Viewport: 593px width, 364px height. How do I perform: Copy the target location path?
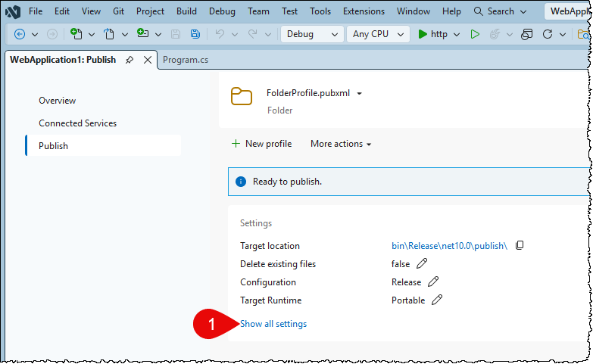pyautogui.click(x=520, y=246)
